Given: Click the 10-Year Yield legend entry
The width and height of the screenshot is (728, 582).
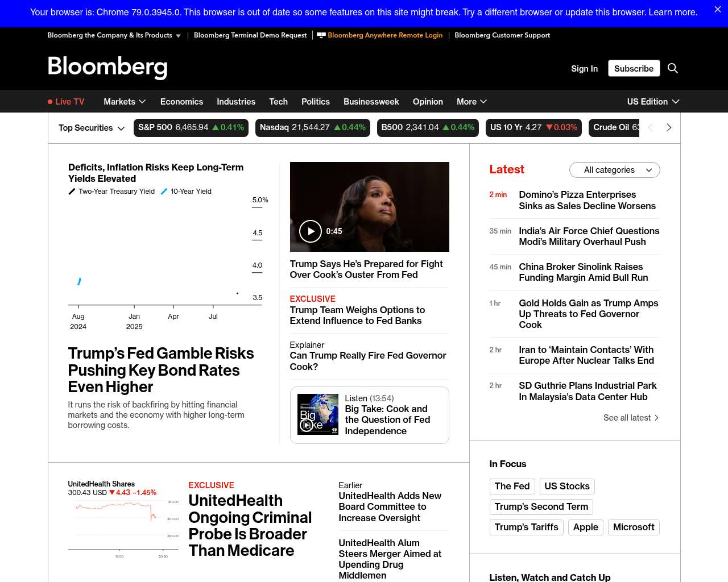Looking at the screenshot, I should coord(186,192).
